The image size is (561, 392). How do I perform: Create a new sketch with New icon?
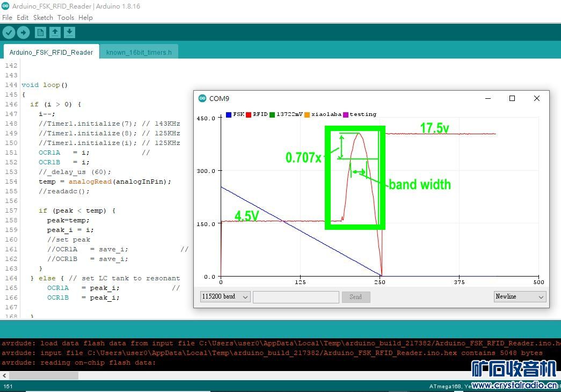(x=40, y=33)
